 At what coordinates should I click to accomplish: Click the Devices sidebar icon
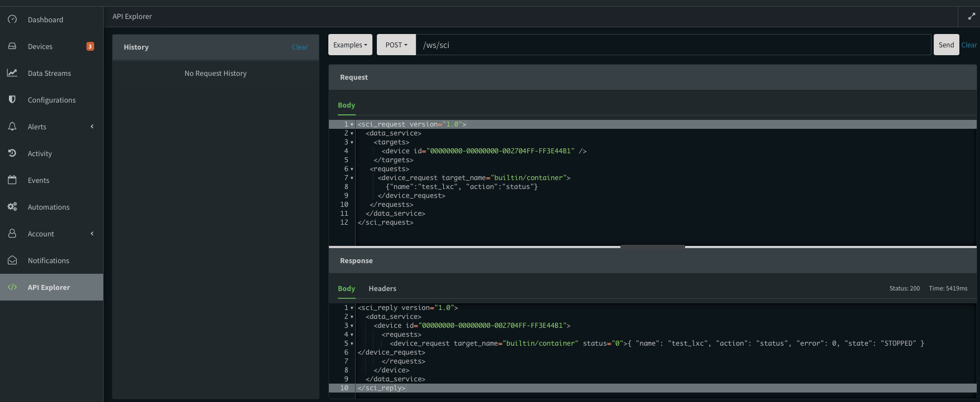point(12,46)
